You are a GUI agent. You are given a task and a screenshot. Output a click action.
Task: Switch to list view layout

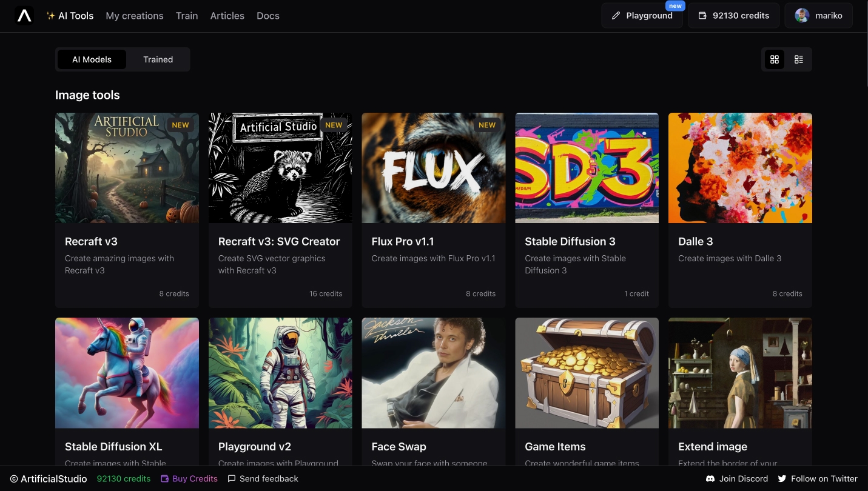pyautogui.click(x=798, y=59)
